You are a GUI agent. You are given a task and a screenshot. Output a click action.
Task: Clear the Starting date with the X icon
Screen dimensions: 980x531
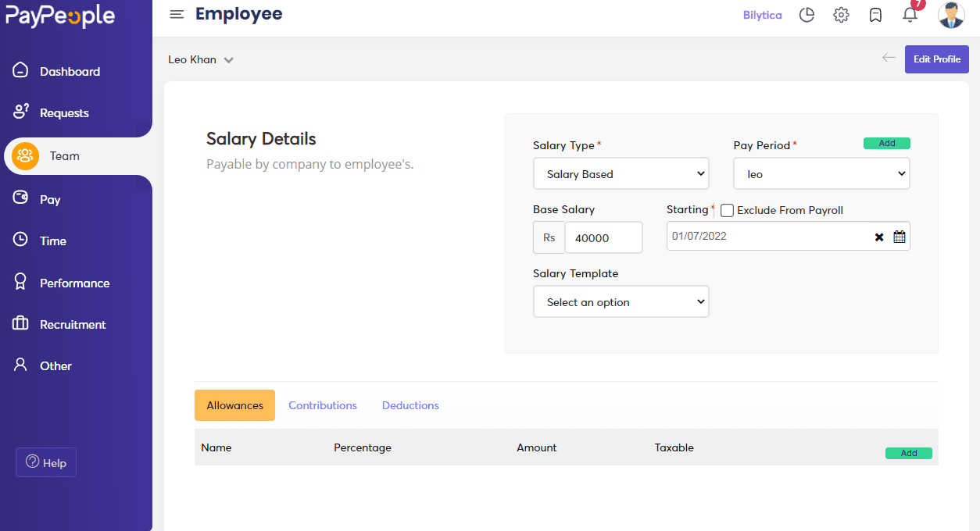click(x=879, y=236)
